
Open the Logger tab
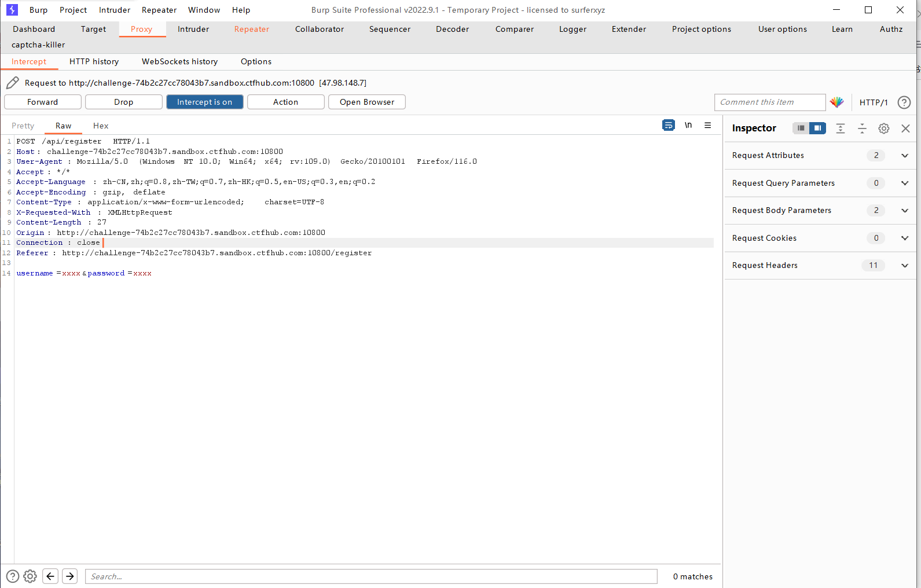point(573,29)
